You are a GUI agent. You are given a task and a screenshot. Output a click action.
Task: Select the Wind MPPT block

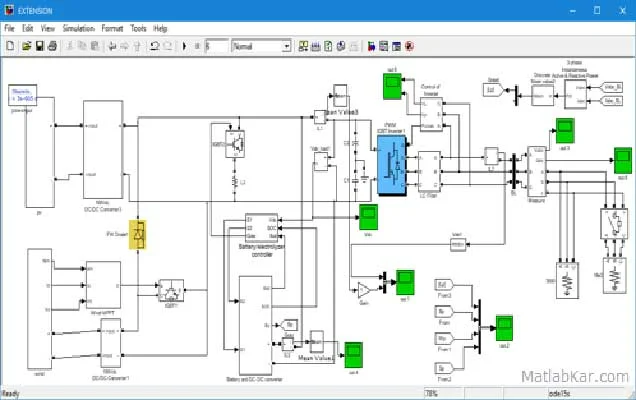[103, 285]
